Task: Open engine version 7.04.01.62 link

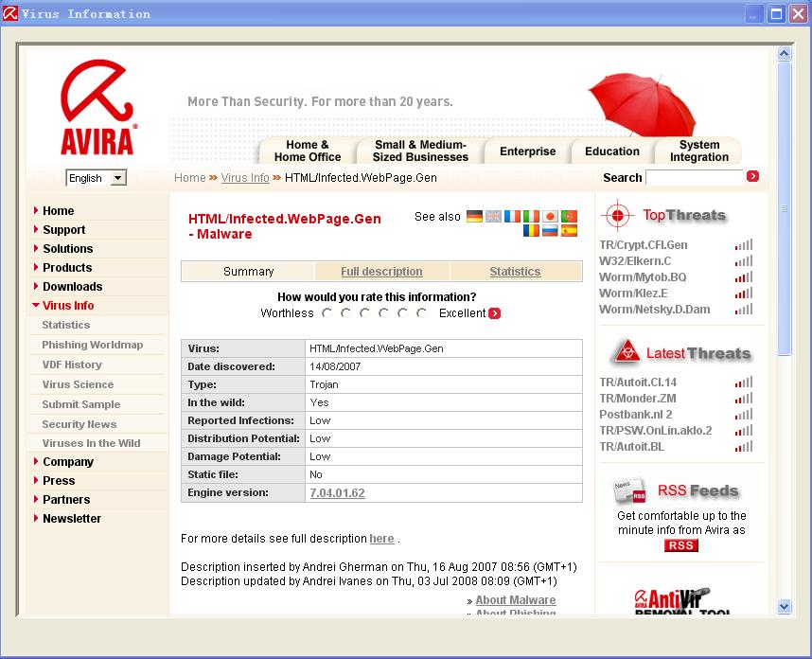Action: tap(337, 492)
